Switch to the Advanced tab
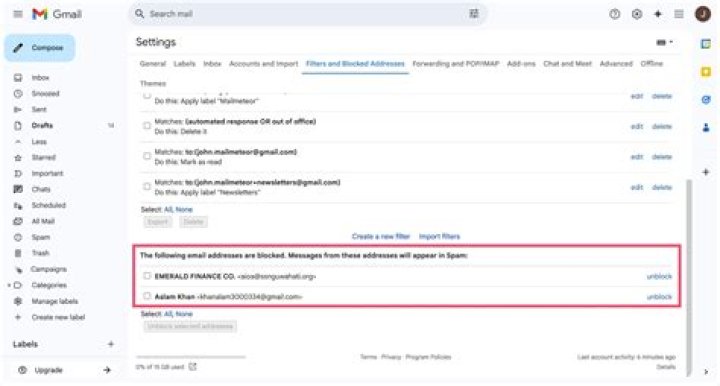 [x=616, y=64]
